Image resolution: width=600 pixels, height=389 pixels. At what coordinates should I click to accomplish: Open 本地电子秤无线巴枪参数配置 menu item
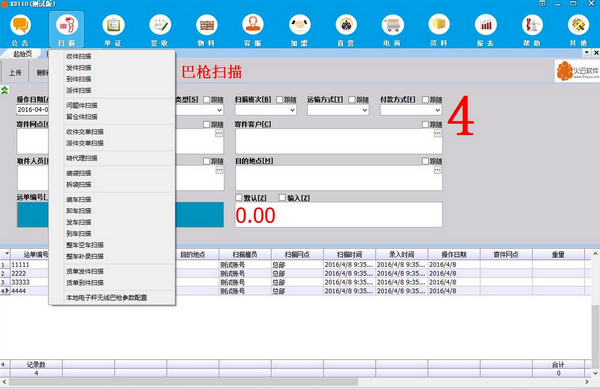click(106, 298)
